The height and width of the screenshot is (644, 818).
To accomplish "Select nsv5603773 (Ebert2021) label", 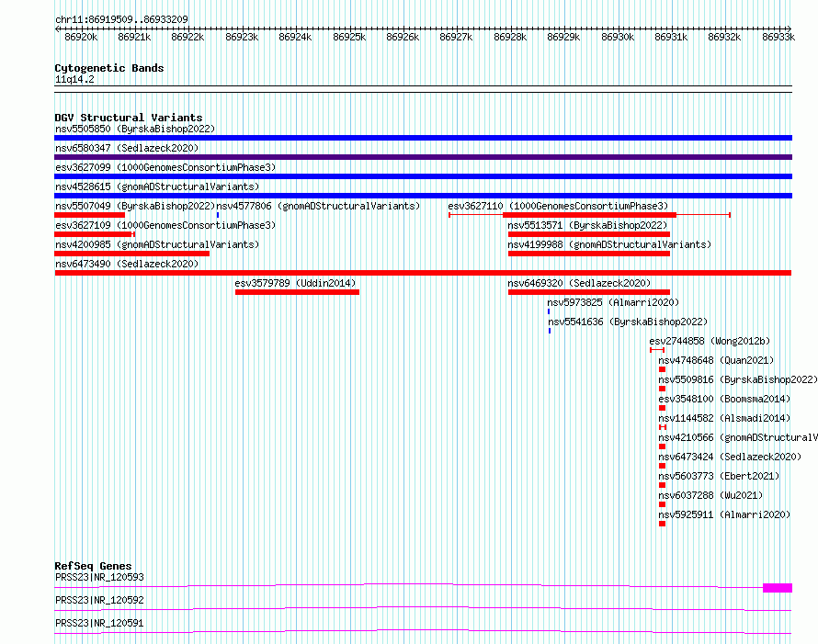I will click(719, 476).
